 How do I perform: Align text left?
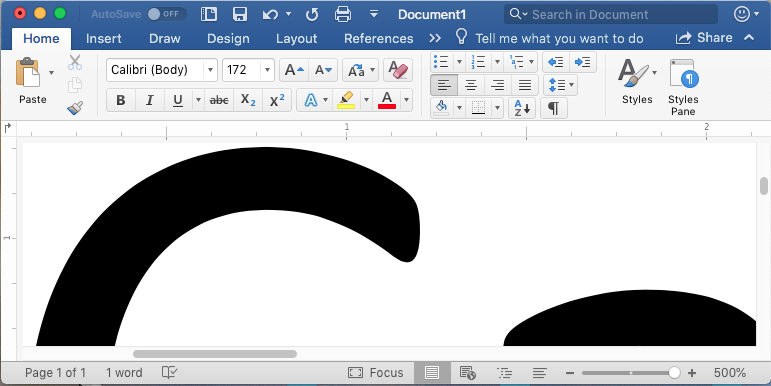tap(444, 86)
